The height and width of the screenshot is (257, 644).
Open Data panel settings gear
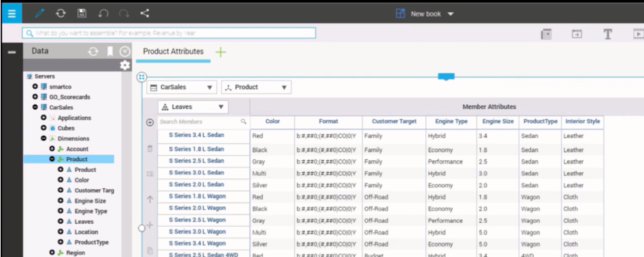(125, 65)
